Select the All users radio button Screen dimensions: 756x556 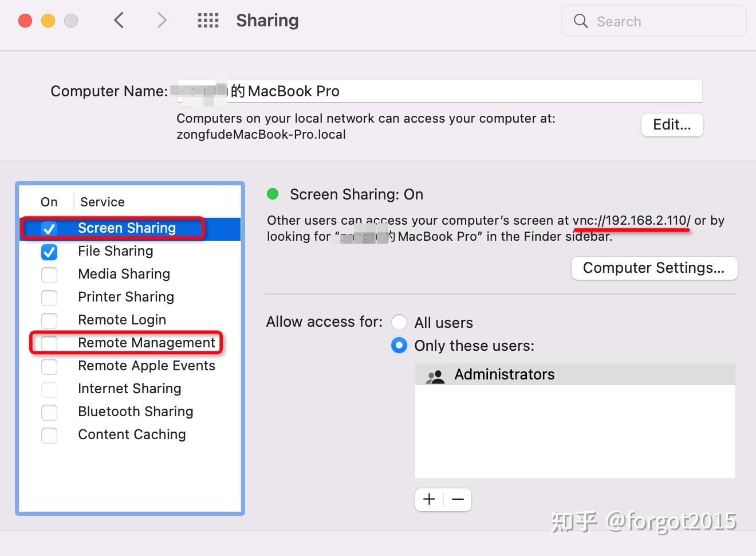[x=399, y=322]
